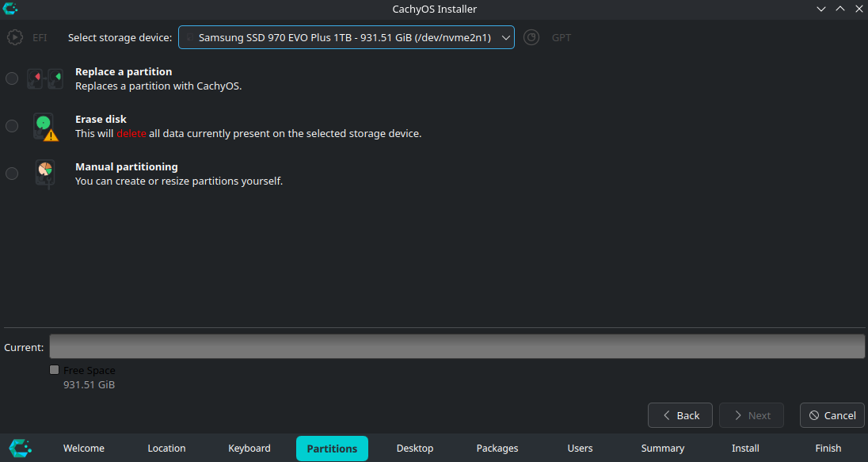Go to the Keyboard step
The image size is (868, 462).
click(x=249, y=449)
